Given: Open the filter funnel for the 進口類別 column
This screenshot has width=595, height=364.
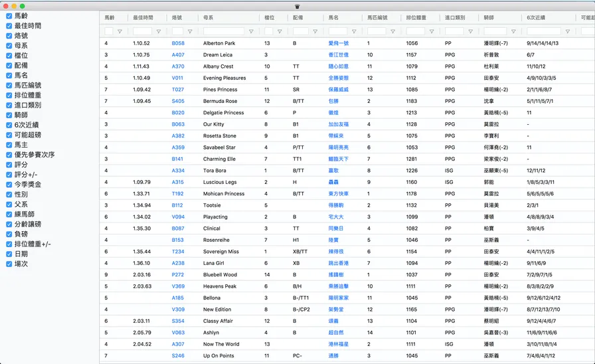Looking at the screenshot, I should tap(471, 31).
